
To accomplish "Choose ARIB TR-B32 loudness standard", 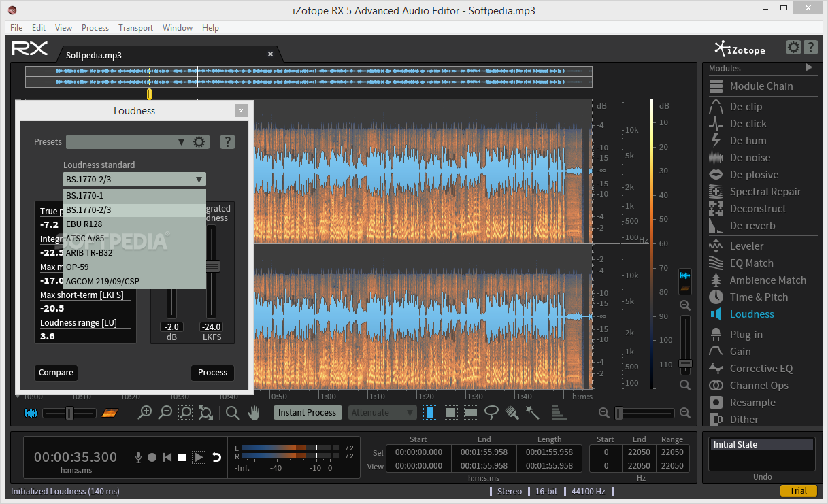I will coord(134,253).
